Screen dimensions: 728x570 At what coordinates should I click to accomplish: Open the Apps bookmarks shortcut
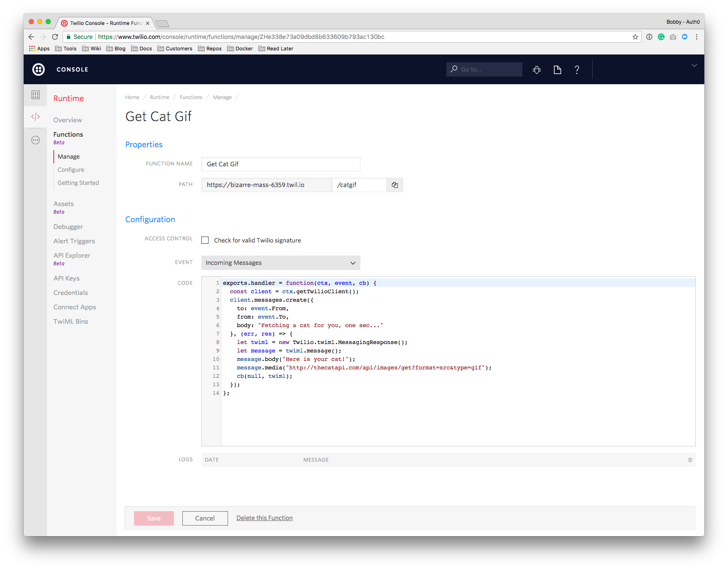[39, 49]
